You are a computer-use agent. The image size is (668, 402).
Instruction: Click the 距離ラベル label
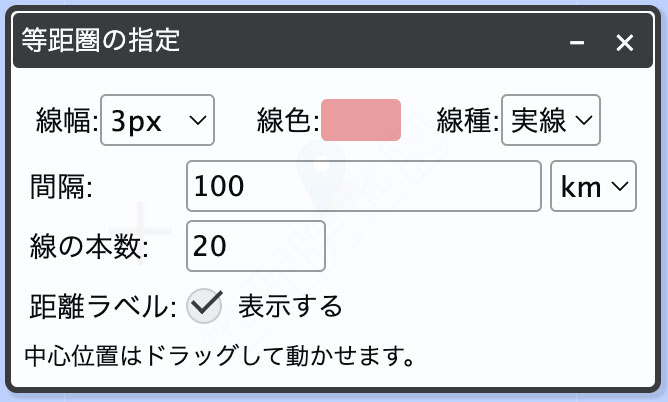point(103,306)
